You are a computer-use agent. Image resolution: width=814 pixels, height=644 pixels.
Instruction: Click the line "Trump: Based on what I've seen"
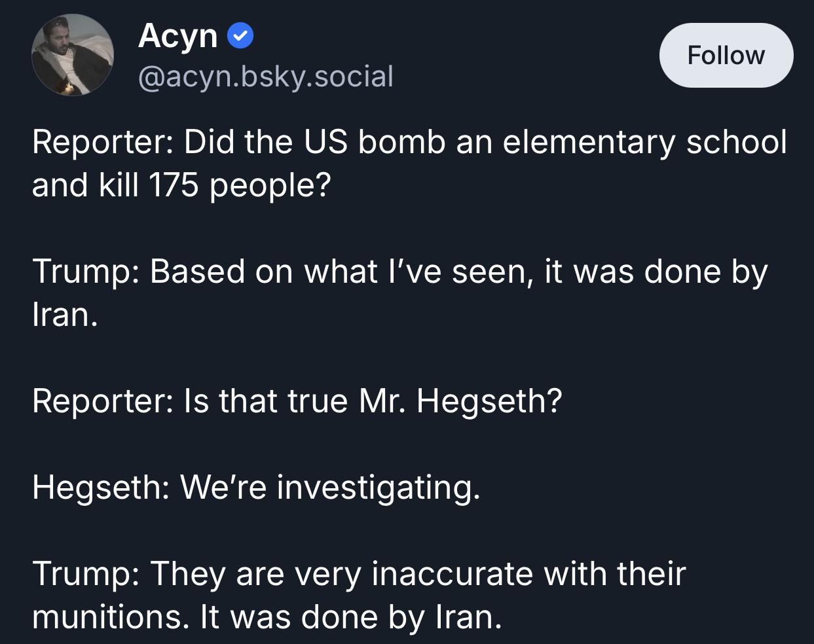pyautogui.click(x=399, y=271)
